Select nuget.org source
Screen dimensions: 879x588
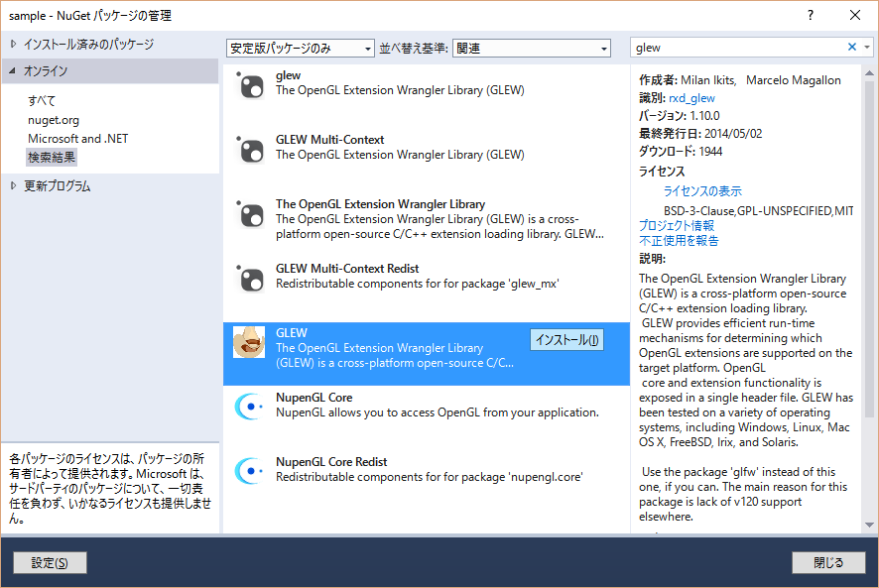point(54,120)
